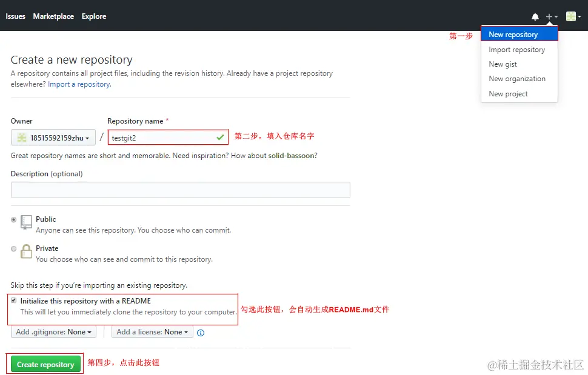
Task: Go to Issues in top navigation
Action: click(15, 16)
